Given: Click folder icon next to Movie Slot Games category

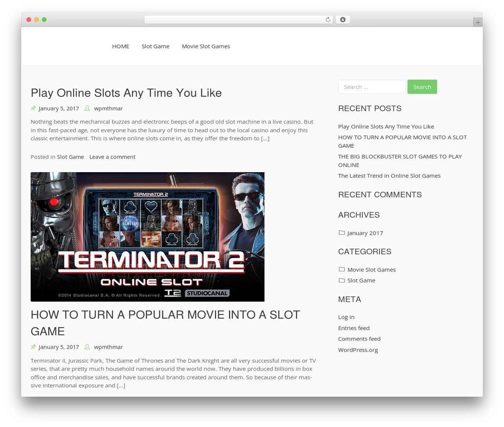Looking at the screenshot, I should (x=341, y=269).
